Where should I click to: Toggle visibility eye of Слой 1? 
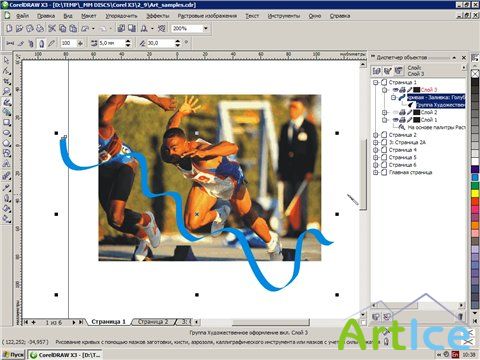click(x=395, y=120)
